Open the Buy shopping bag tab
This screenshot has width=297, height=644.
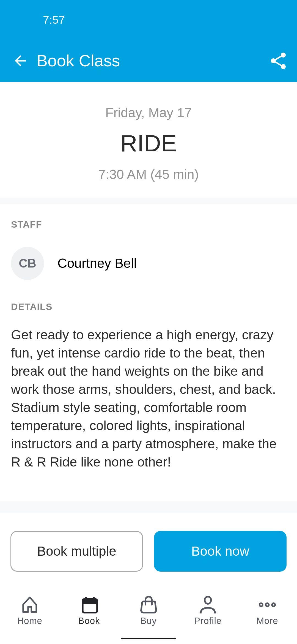[x=148, y=610]
